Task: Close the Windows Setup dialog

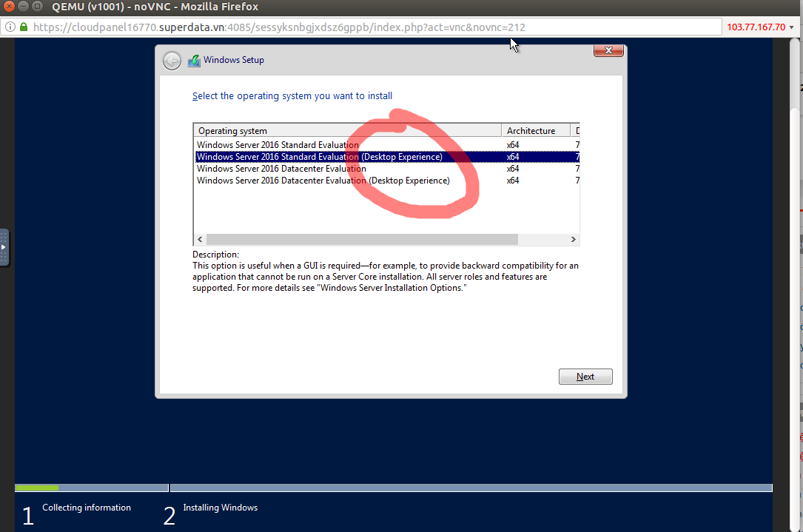Action: point(608,50)
